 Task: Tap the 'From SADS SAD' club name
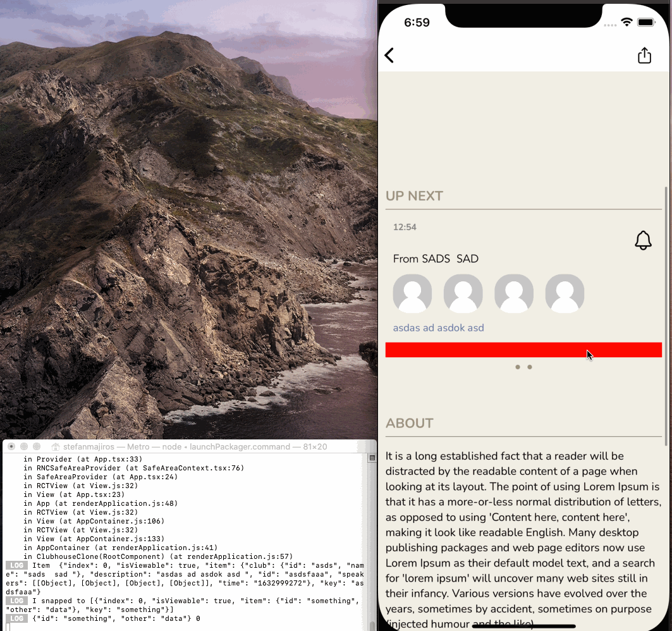tap(436, 259)
